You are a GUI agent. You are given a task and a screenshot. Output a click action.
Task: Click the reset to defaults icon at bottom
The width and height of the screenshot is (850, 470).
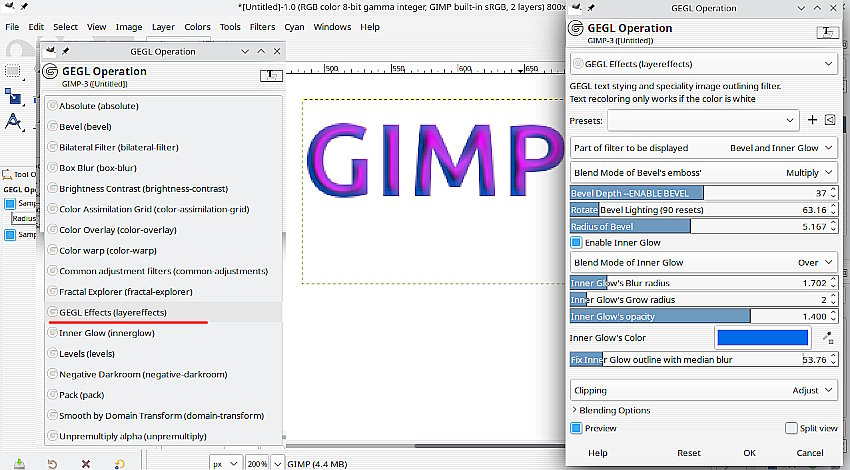[x=119, y=463]
